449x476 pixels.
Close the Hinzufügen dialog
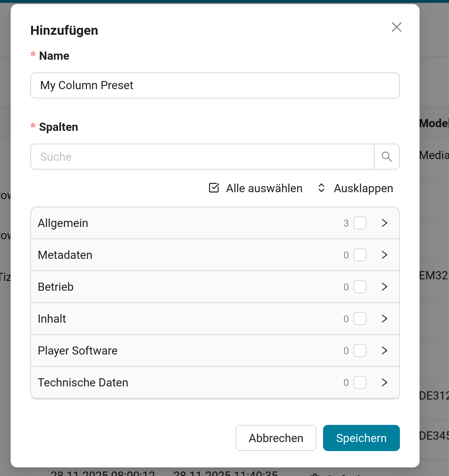(396, 27)
